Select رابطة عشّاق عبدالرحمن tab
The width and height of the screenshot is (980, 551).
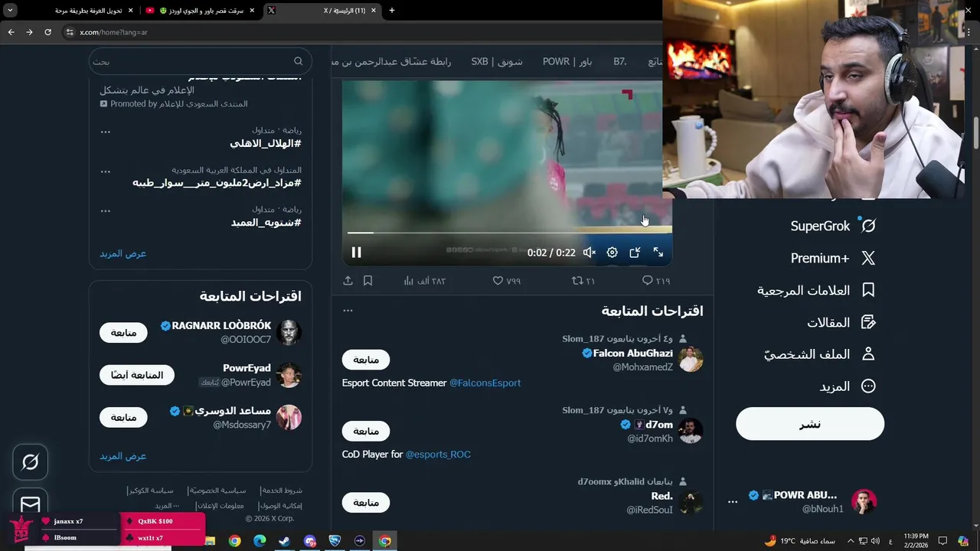coord(391,61)
